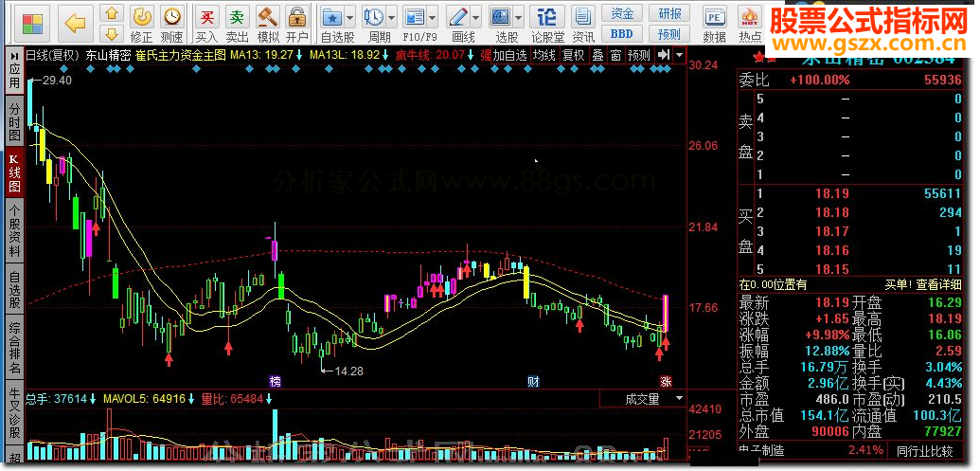Screen dimensions: 980x471
Task: Click the 自选股 star folder icon
Action: [x=332, y=17]
